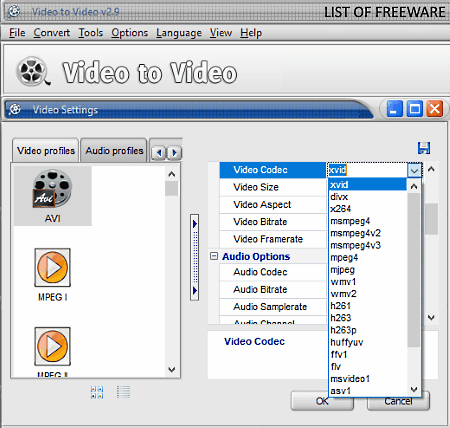Select the Video Size property row
450x428 pixels.
(273, 187)
